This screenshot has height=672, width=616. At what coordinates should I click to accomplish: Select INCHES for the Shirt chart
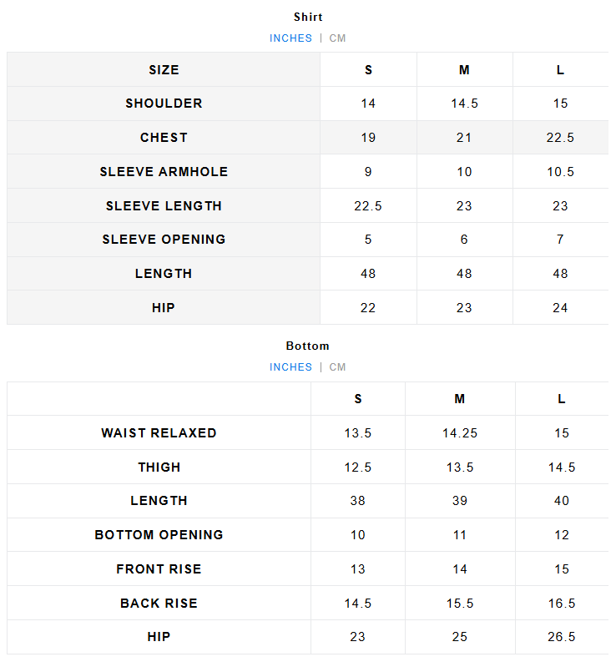tap(290, 38)
